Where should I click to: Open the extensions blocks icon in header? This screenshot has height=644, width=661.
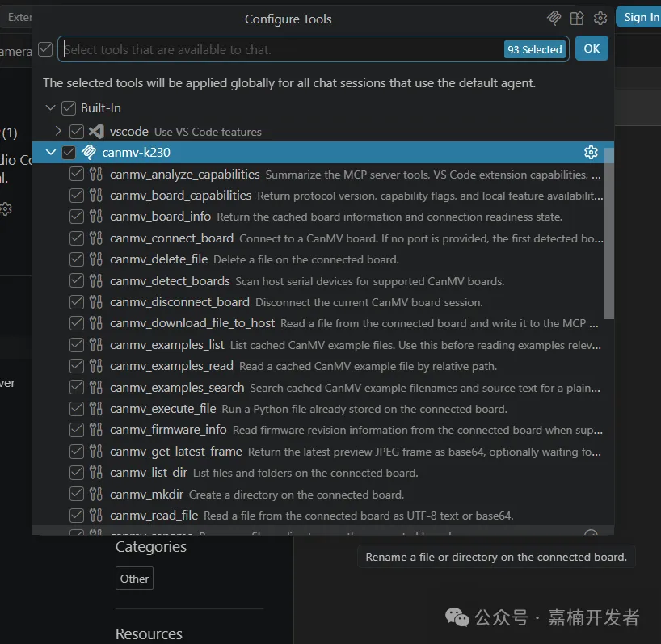click(x=577, y=18)
